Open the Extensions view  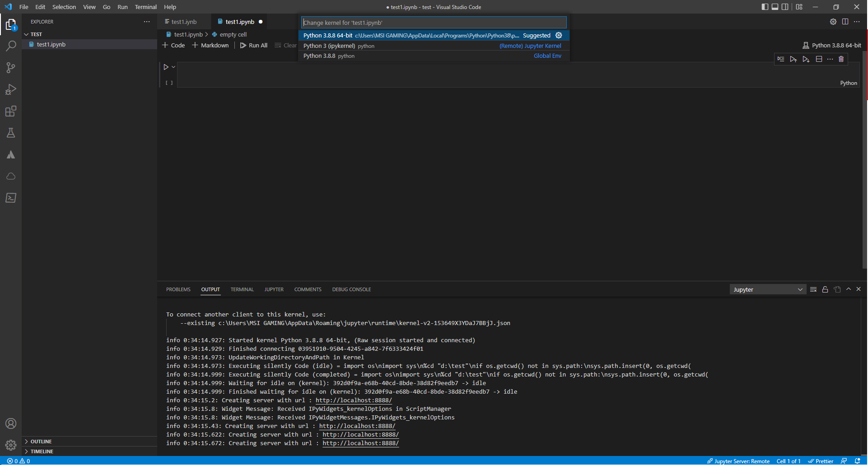point(11,111)
